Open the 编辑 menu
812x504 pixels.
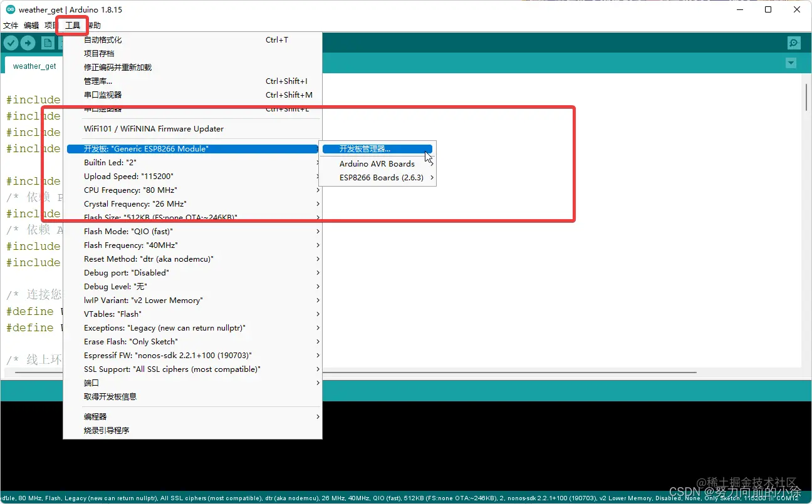[31, 26]
